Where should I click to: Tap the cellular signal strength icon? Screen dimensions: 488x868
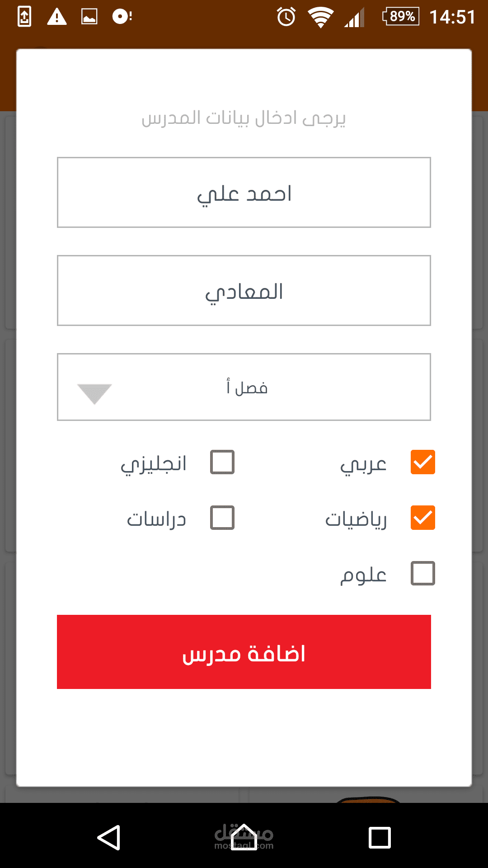click(x=354, y=18)
